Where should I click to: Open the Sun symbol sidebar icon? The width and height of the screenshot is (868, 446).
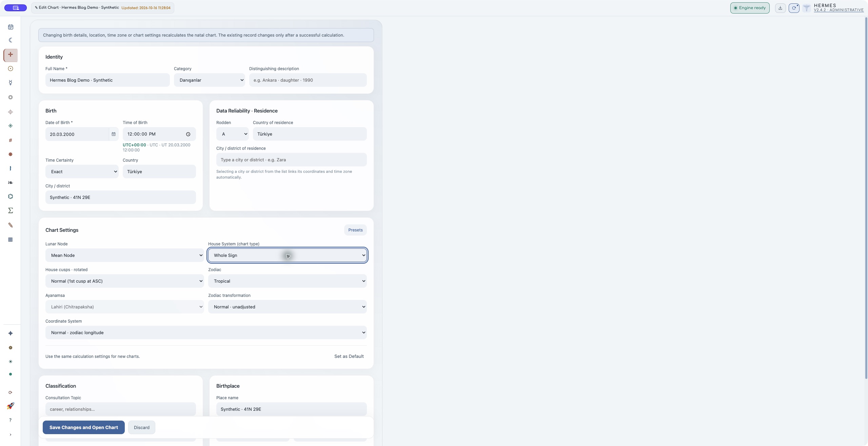[x=11, y=68]
